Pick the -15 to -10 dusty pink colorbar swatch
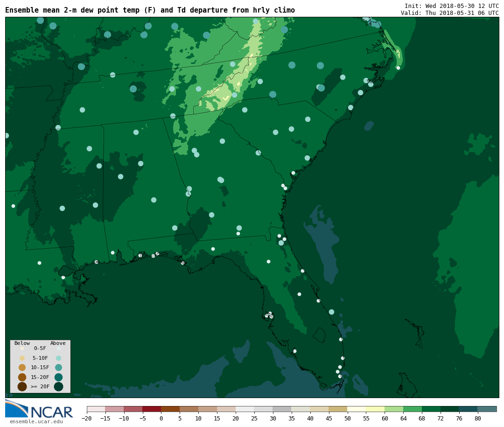Image resolution: width=504 pixels, height=427 pixels. pyautogui.click(x=115, y=409)
